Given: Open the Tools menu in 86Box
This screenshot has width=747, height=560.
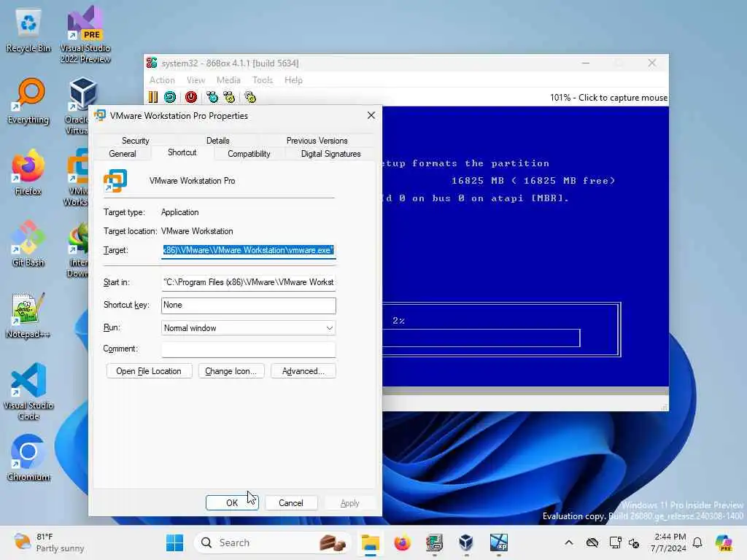Looking at the screenshot, I should point(263,80).
